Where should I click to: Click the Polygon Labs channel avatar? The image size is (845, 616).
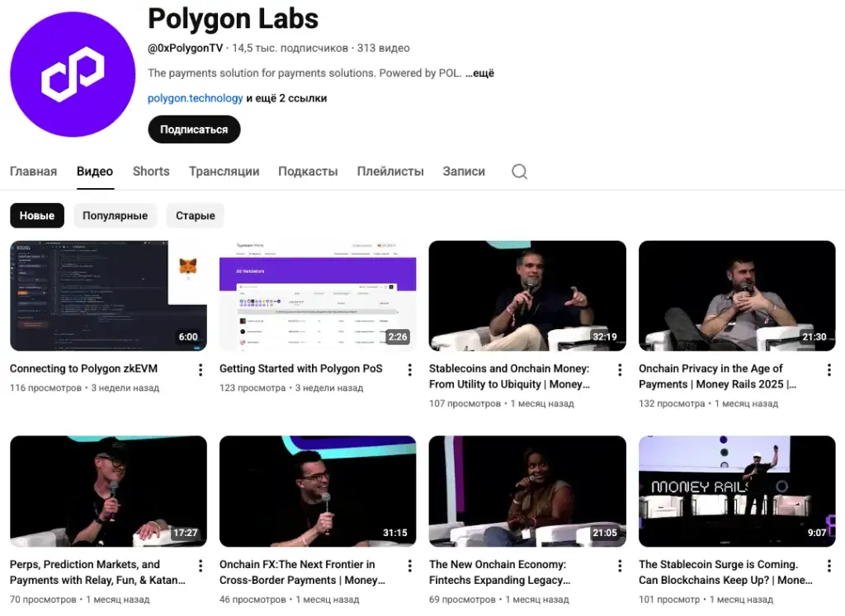coord(73,74)
